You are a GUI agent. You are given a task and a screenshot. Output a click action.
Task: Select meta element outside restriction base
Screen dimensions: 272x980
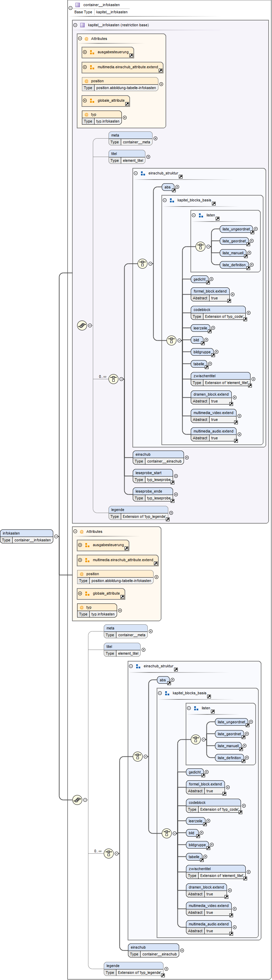pyautogui.click(x=126, y=631)
